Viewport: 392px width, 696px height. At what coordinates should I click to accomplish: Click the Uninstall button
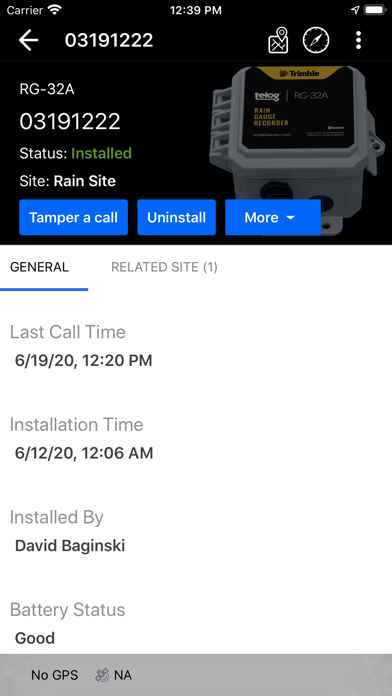(x=176, y=217)
